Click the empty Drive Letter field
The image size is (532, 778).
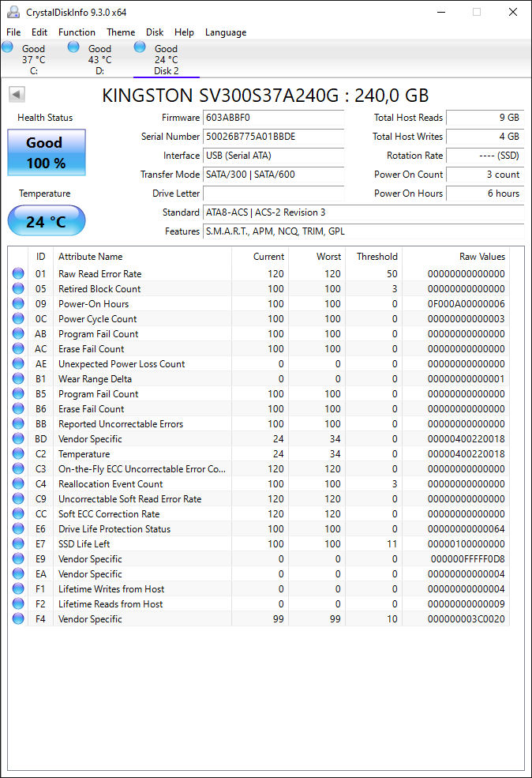274,193
